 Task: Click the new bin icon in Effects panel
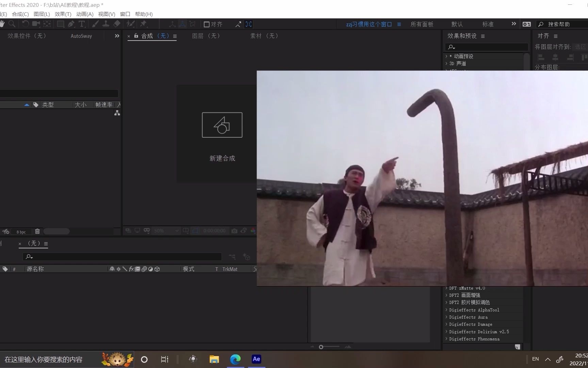(517, 347)
